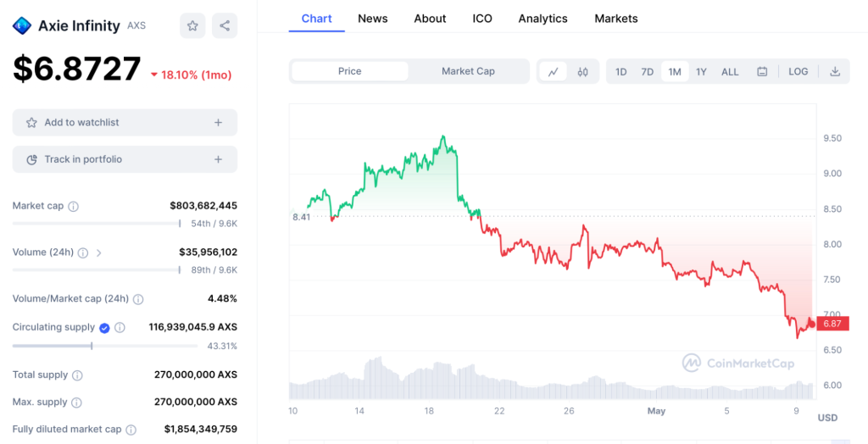Open the News tab

pyautogui.click(x=373, y=19)
